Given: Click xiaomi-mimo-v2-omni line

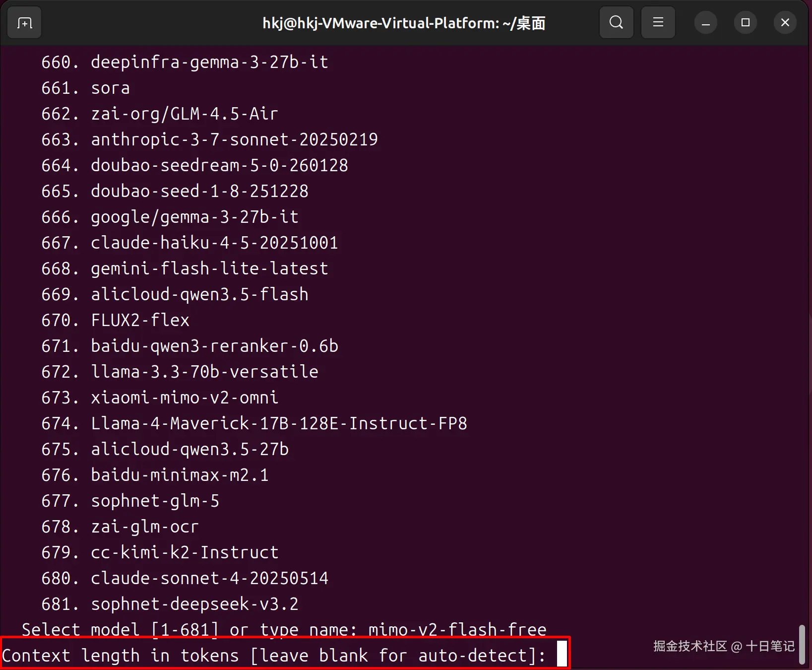Looking at the screenshot, I should coord(160,398).
